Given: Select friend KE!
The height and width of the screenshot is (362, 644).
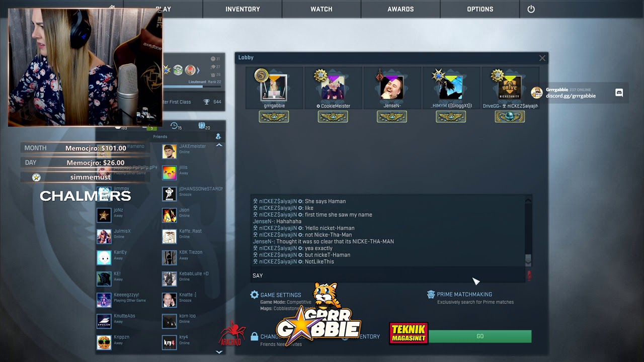Looking at the screenshot, I should pos(127,279).
